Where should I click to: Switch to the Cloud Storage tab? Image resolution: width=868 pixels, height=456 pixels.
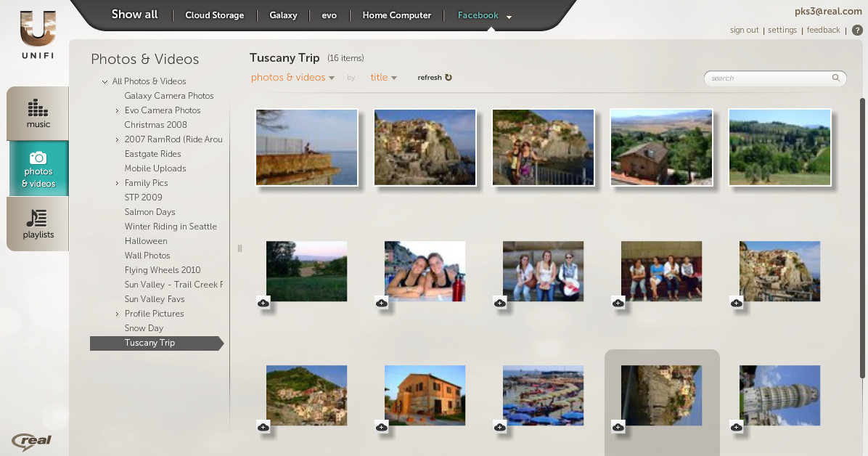pos(214,15)
